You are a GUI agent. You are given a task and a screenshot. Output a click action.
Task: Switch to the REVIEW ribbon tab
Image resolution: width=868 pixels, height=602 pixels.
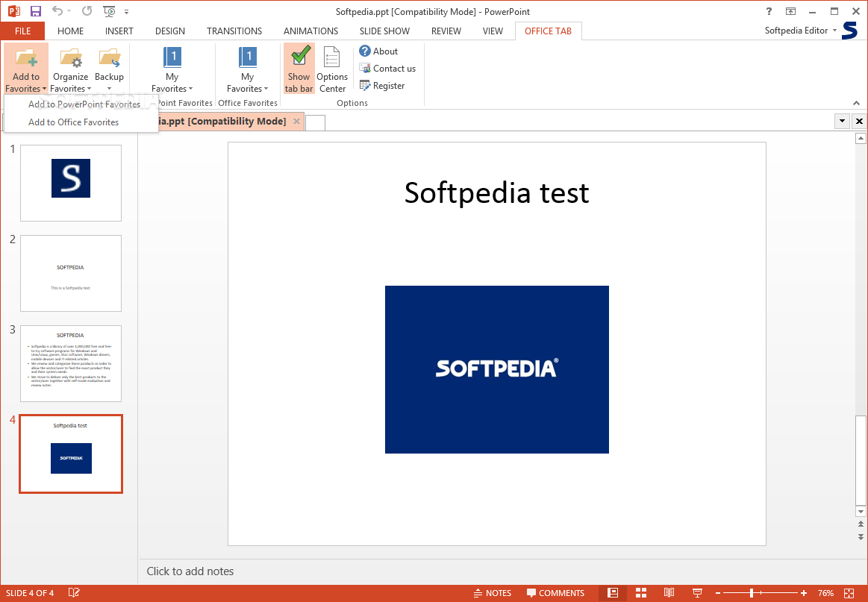(446, 31)
